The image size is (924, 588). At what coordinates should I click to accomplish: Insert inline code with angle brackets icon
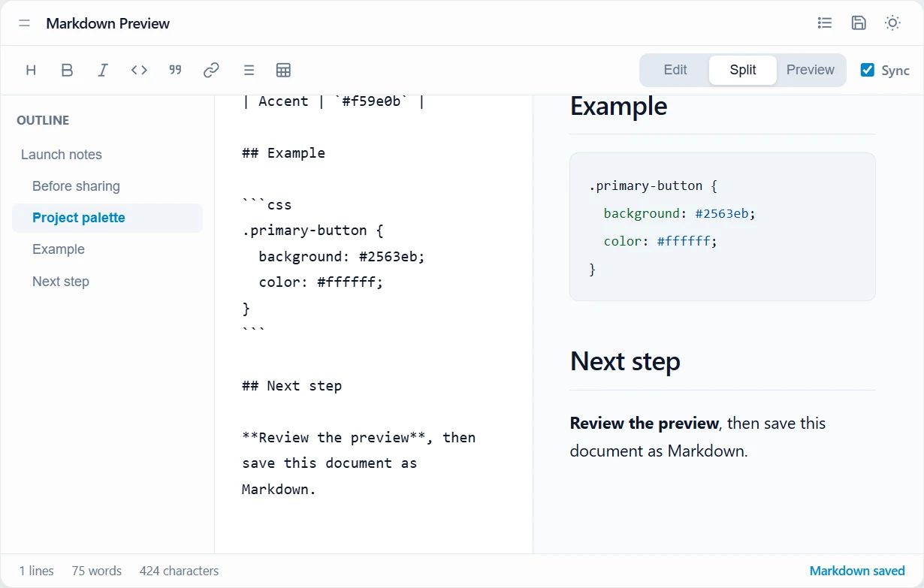(x=139, y=70)
